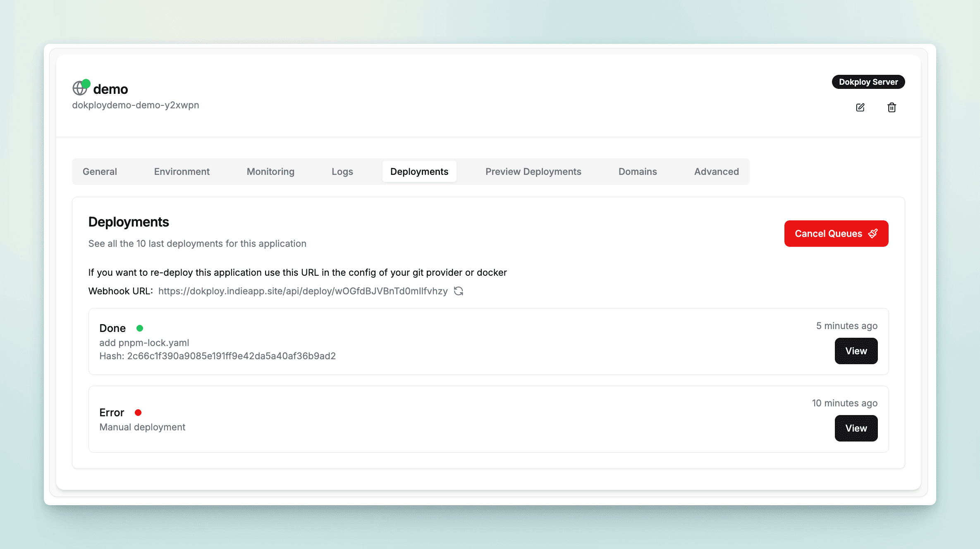Screen dimensions: 980x549
Task: Select the Deployments tab
Action: coord(419,172)
